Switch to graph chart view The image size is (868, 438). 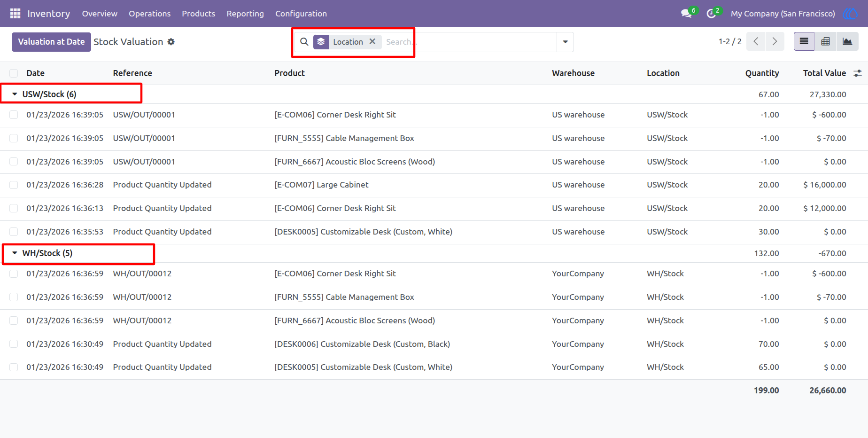pos(847,42)
